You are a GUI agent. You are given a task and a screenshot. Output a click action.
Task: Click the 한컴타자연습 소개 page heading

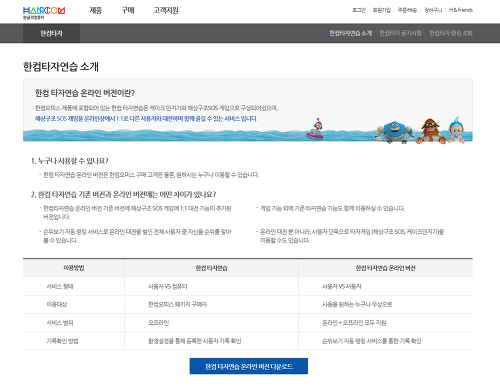(61, 67)
